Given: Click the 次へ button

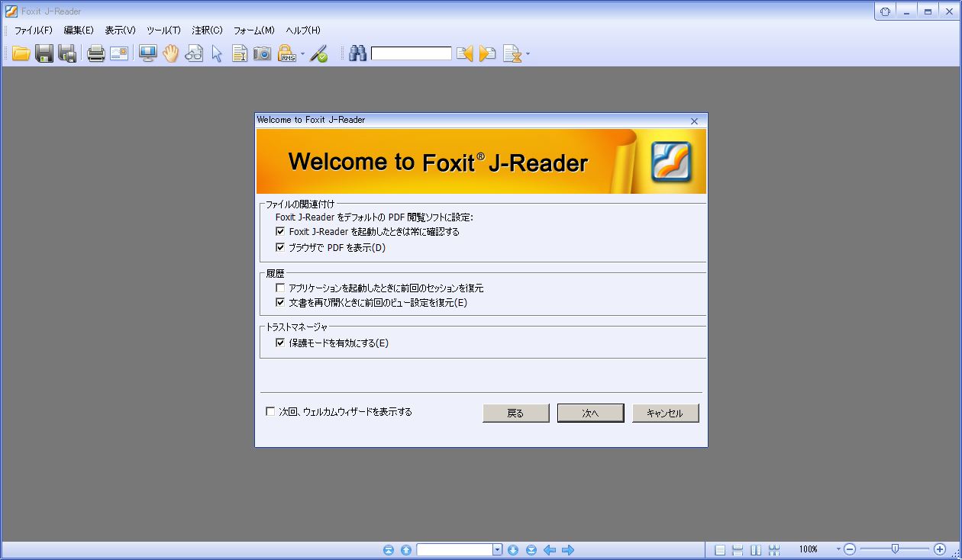Looking at the screenshot, I should coord(590,413).
